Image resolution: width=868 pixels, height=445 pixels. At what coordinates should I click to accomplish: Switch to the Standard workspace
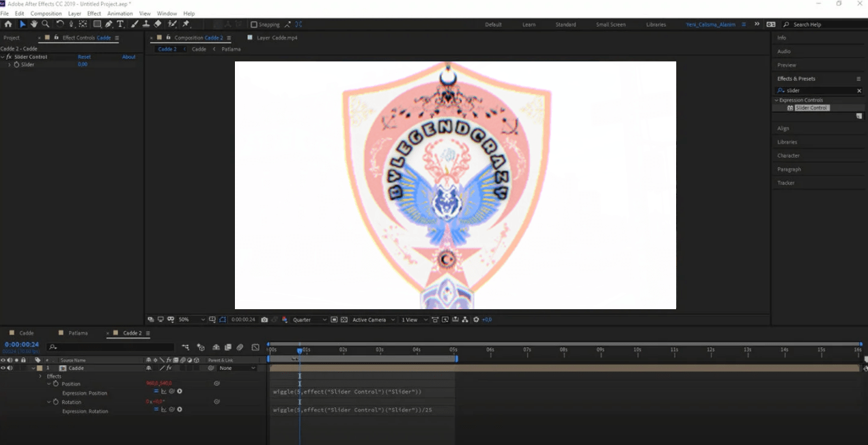[565, 25]
